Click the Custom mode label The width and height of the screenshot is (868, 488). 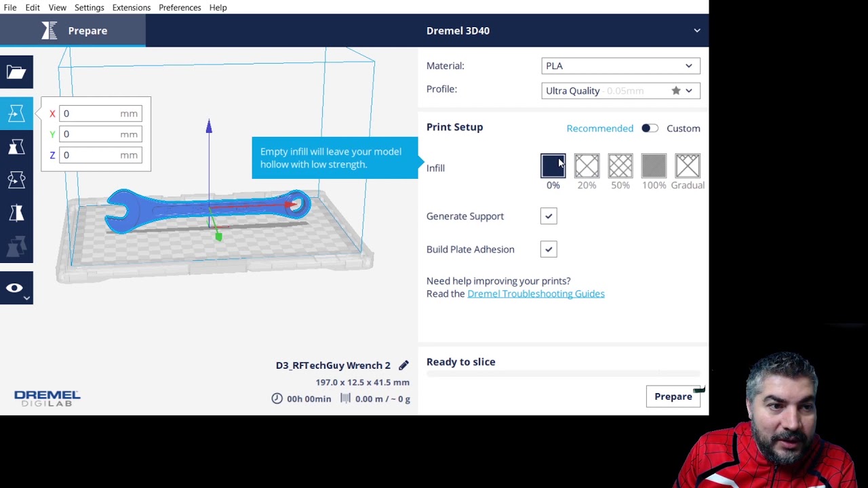pos(683,128)
